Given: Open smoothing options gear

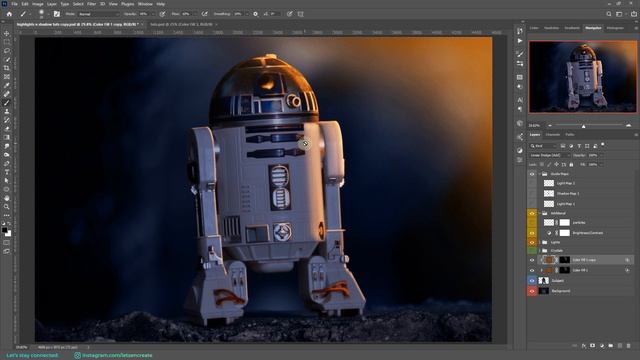Looking at the screenshot, I should coord(256,14).
